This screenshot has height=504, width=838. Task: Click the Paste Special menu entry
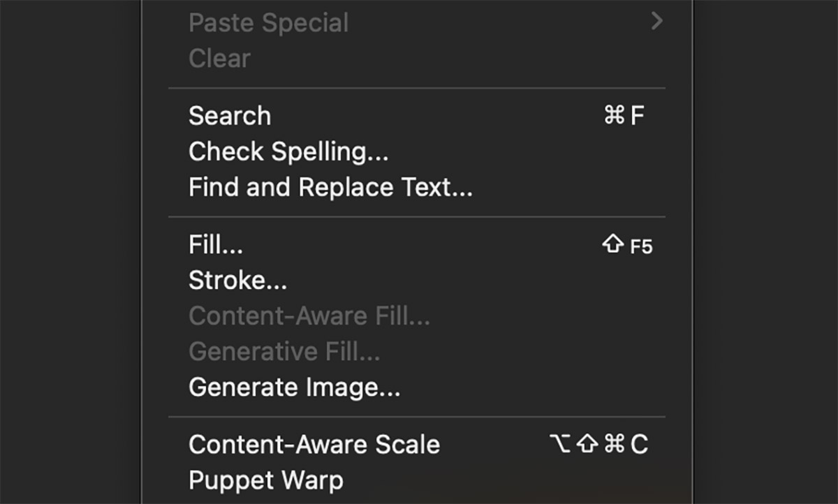tap(268, 23)
